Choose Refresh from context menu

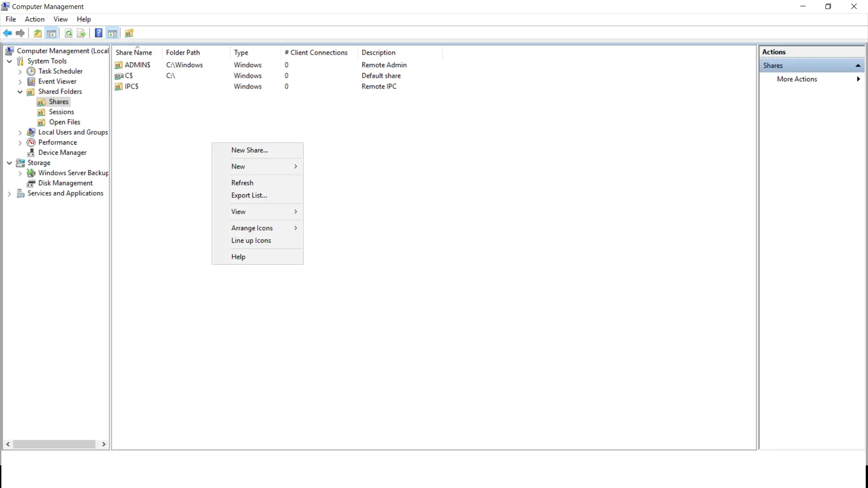(258, 183)
